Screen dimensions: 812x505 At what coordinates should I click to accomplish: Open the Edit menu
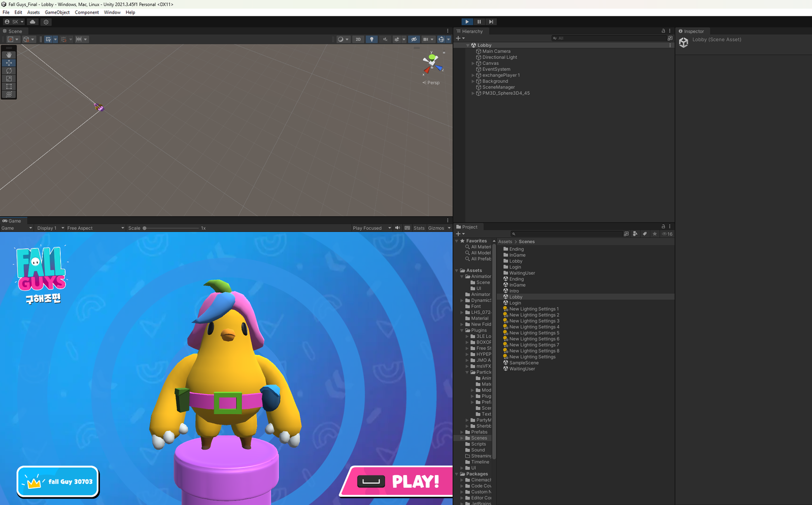coord(18,12)
